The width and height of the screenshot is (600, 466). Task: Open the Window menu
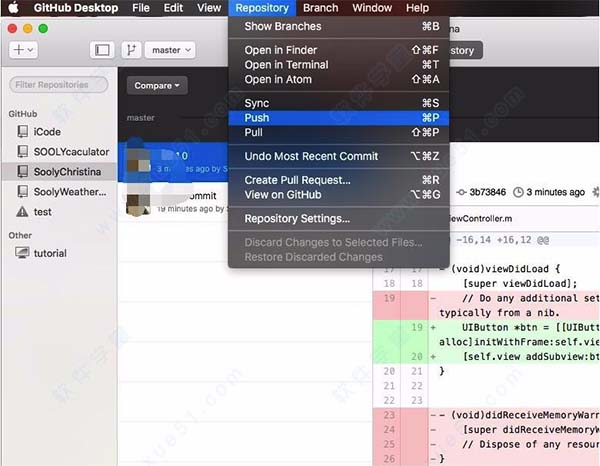pos(372,8)
